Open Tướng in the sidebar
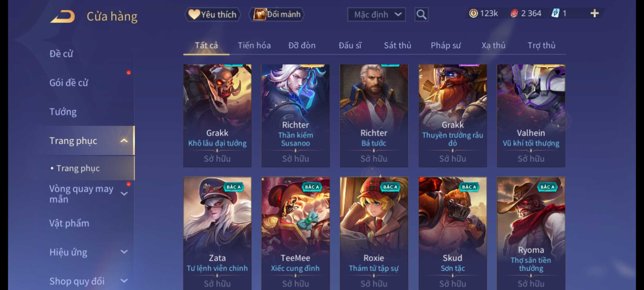 63,112
